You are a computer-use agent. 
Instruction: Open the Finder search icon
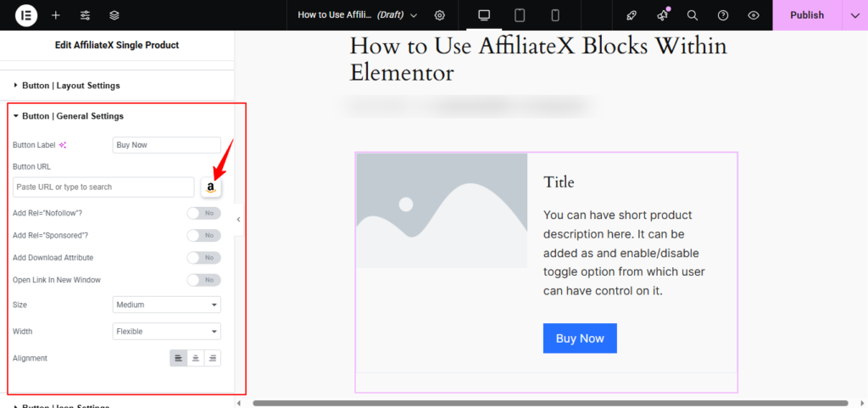(x=693, y=15)
